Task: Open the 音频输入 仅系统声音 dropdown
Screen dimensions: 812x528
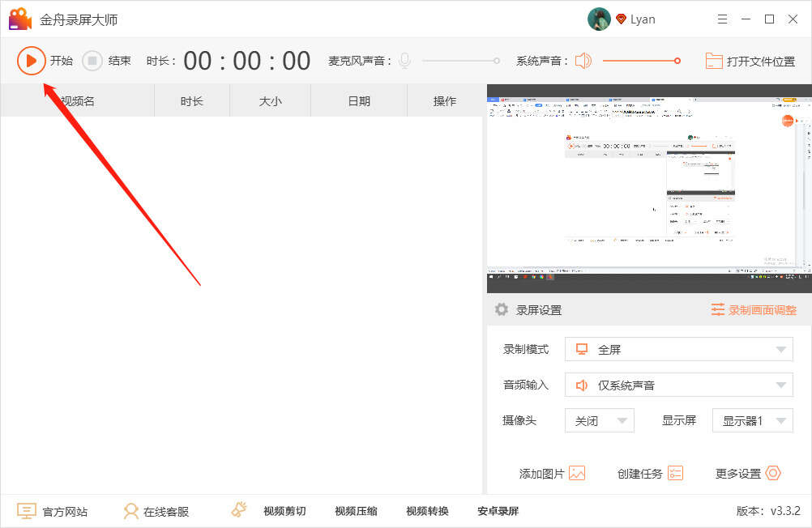Action: click(x=679, y=385)
